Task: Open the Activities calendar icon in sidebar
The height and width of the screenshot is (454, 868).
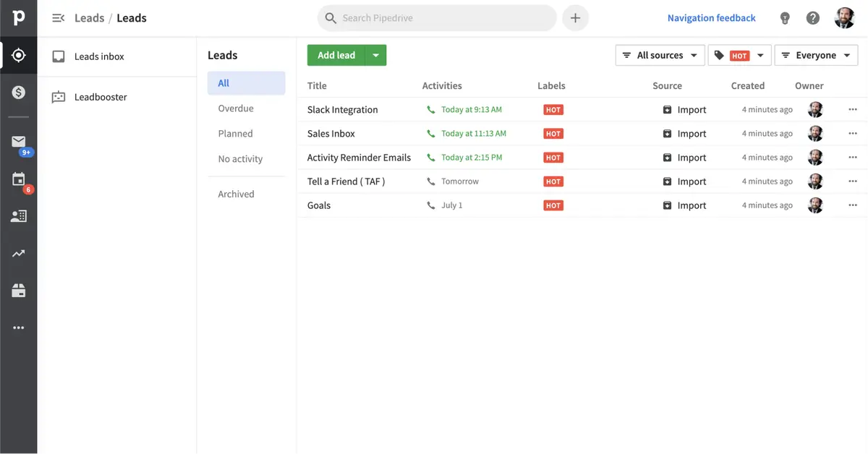Action: [x=19, y=179]
